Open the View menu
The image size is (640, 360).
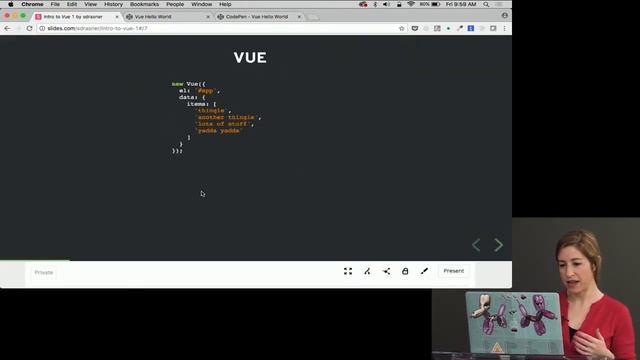coord(91,4)
